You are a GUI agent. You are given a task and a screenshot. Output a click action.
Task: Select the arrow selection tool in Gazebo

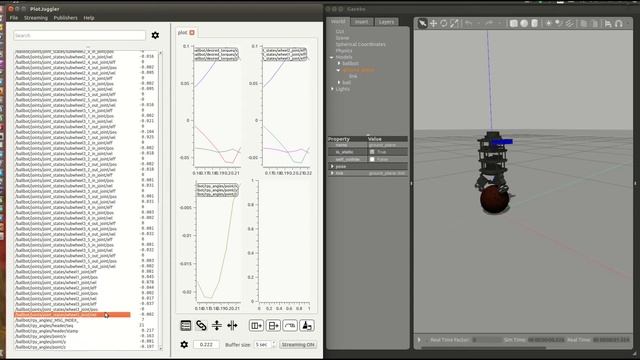pos(422,24)
